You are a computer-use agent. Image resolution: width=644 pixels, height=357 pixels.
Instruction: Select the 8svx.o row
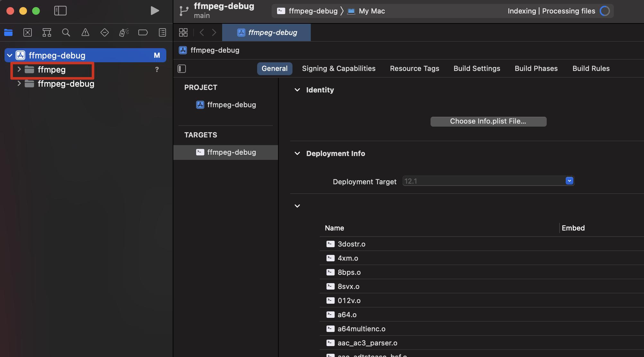tap(482, 286)
